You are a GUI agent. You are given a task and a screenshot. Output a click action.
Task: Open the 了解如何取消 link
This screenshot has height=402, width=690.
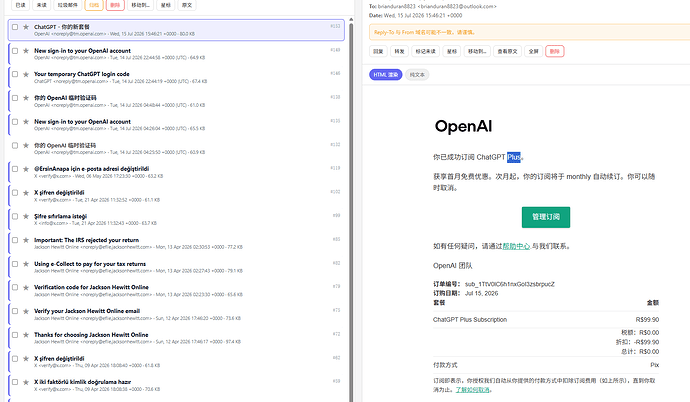point(472,390)
